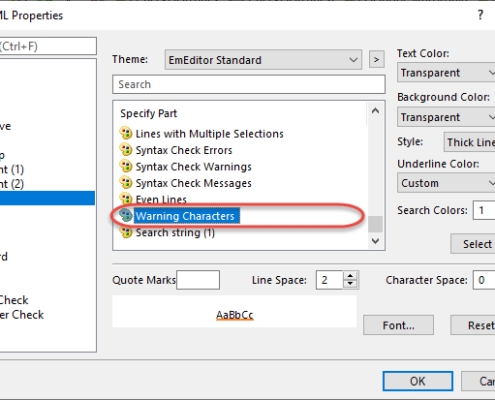This screenshot has width=495, height=400.
Task: Open the Underline Color Custom dropdown
Action: pyautogui.click(x=446, y=183)
